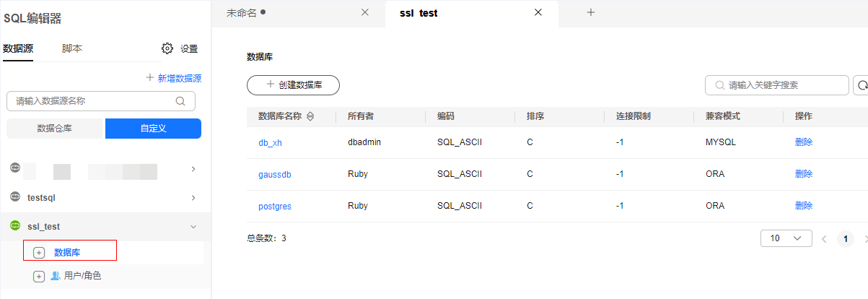The width and height of the screenshot is (868, 299).
Task: Click the data source search magnifier icon
Action: [x=180, y=101]
